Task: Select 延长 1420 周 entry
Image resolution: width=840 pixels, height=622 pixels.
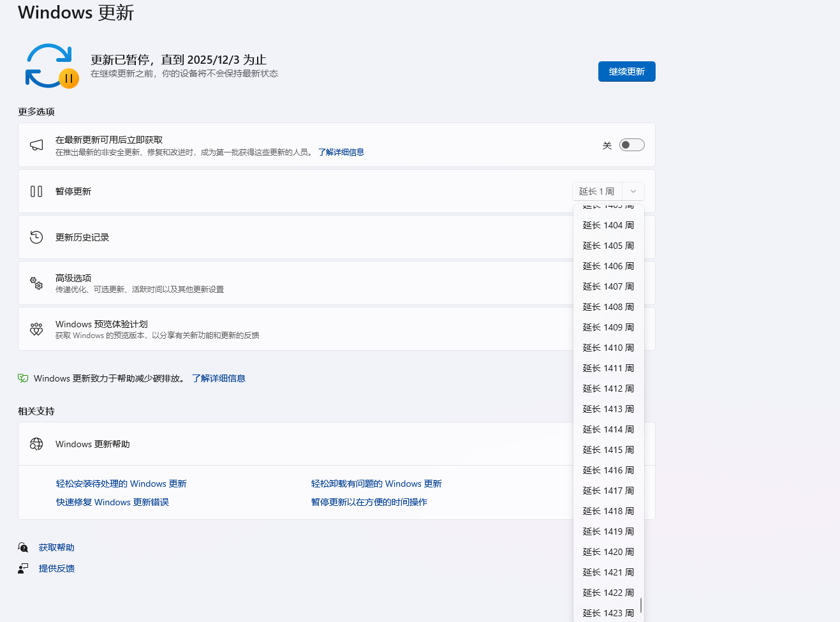Action: [608, 552]
